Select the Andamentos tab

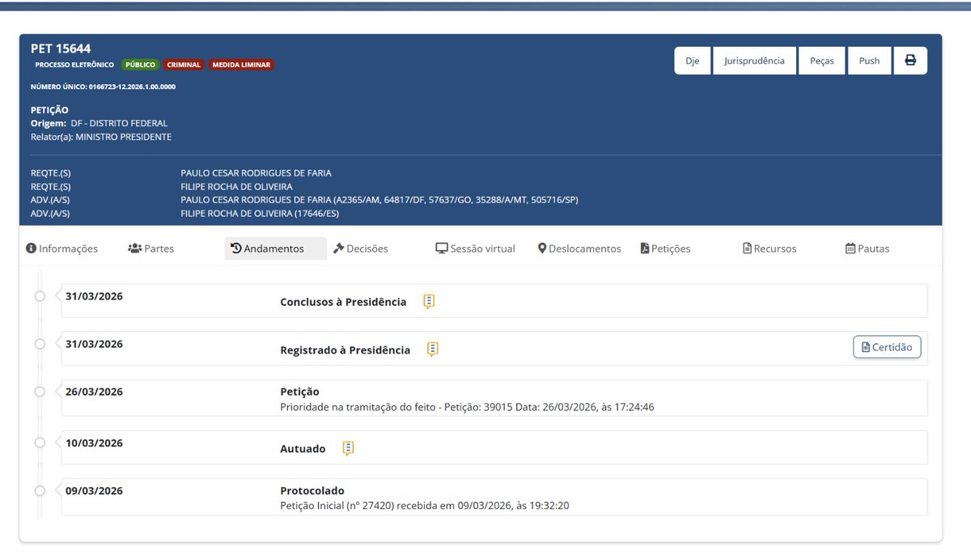(275, 248)
